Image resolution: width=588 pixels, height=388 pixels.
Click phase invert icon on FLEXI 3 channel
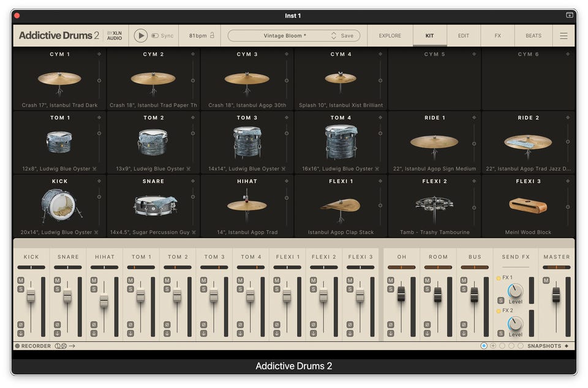coord(350,324)
